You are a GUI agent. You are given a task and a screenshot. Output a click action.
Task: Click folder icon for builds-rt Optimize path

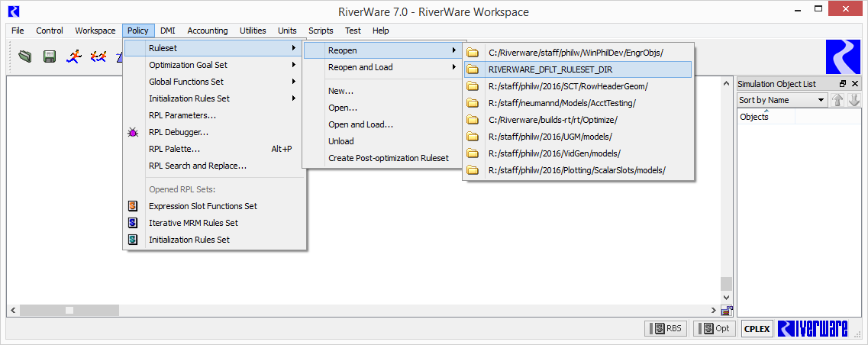click(473, 120)
